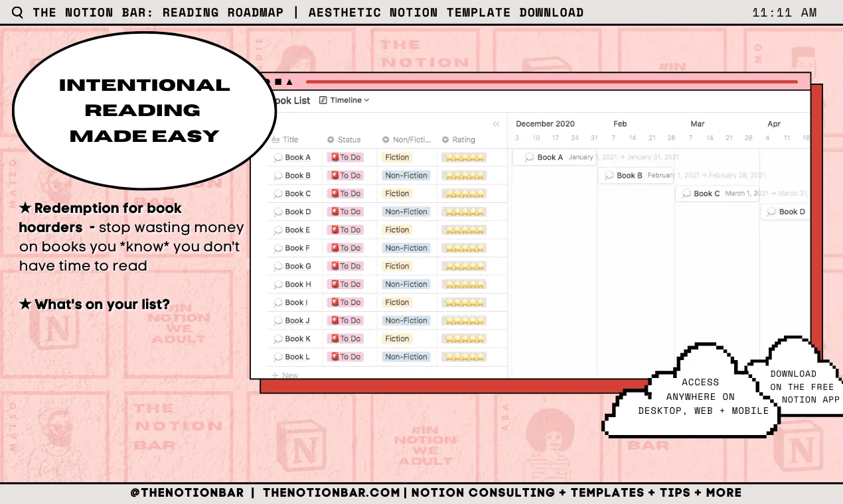Screen dimensions: 843x504
Task: Open Book A page icon in table
Action: coord(278,158)
